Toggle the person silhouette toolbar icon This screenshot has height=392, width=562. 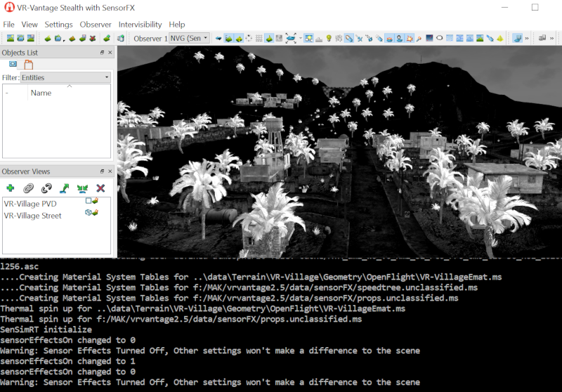[x=399, y=38]
